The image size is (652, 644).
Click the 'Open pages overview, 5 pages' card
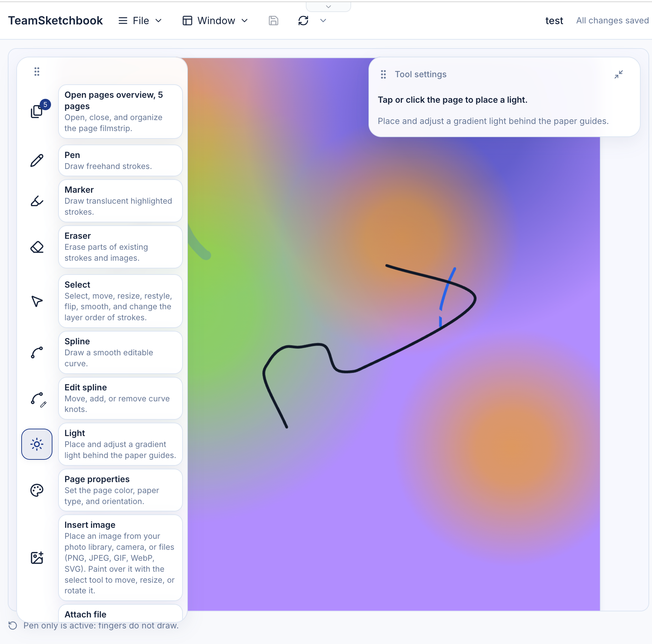(x=120, y=112)
